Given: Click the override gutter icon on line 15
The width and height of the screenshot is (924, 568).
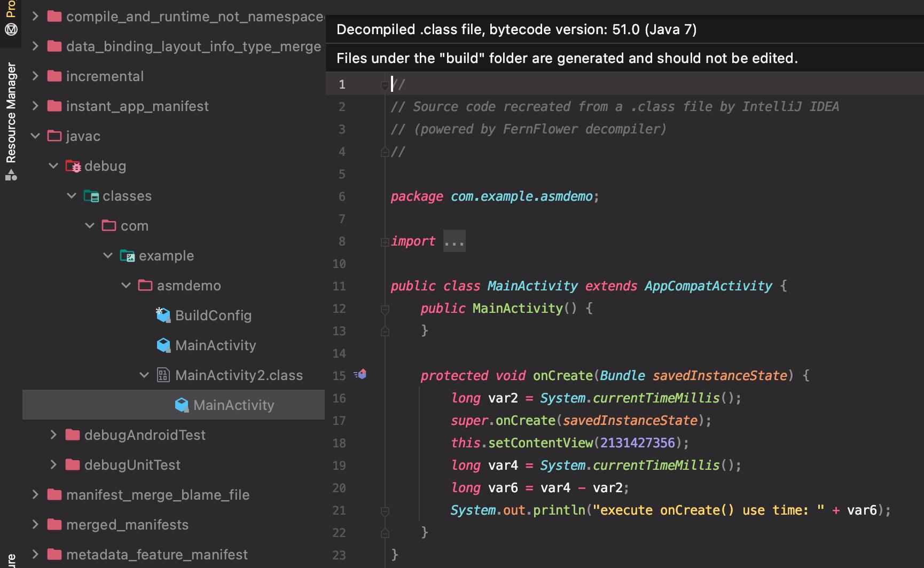Looking at the screenshot, I should [x=361, y=374].
